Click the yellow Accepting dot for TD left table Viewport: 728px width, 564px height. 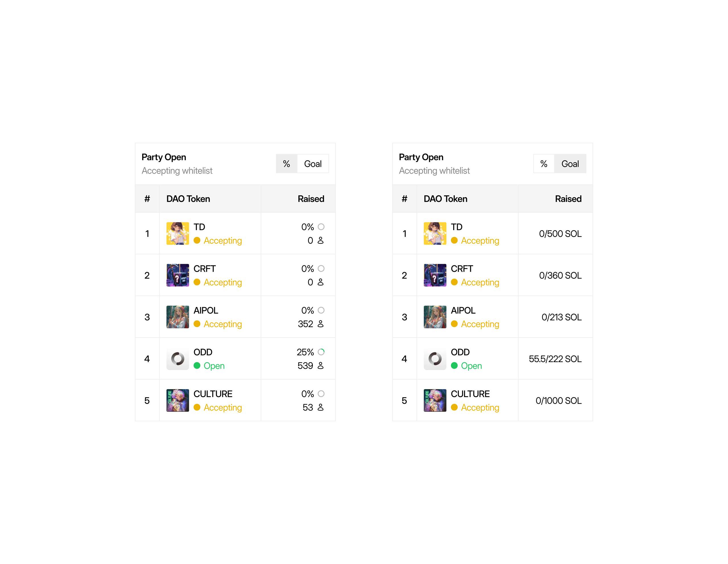197,240
